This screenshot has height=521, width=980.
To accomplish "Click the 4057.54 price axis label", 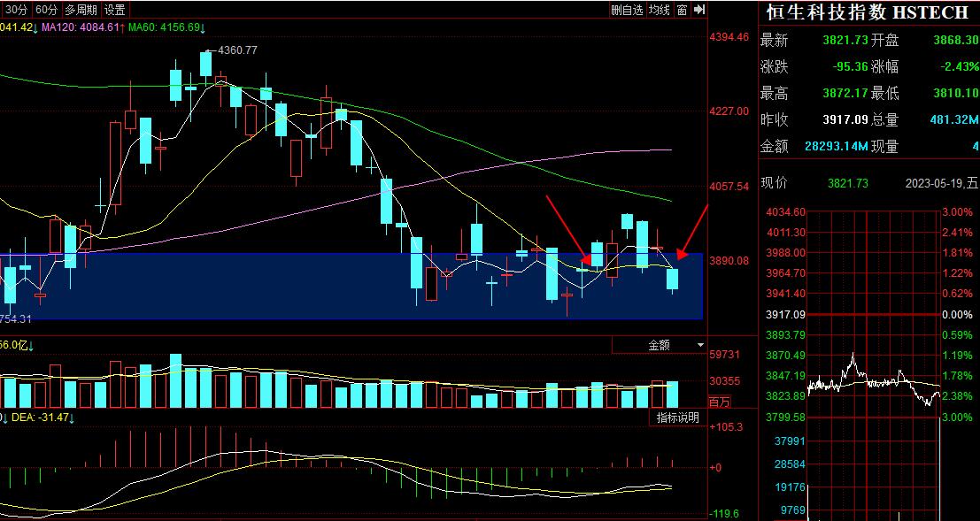I will click(x=729, y=186).
